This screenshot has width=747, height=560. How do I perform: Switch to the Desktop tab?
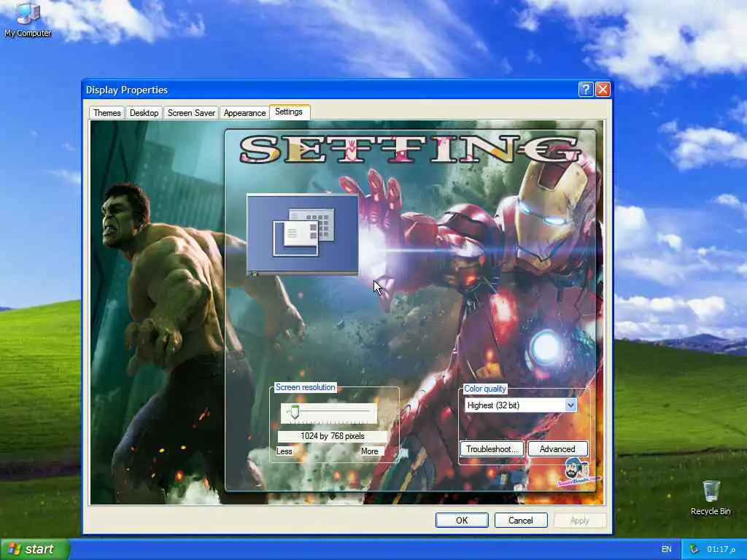[144, 113]
